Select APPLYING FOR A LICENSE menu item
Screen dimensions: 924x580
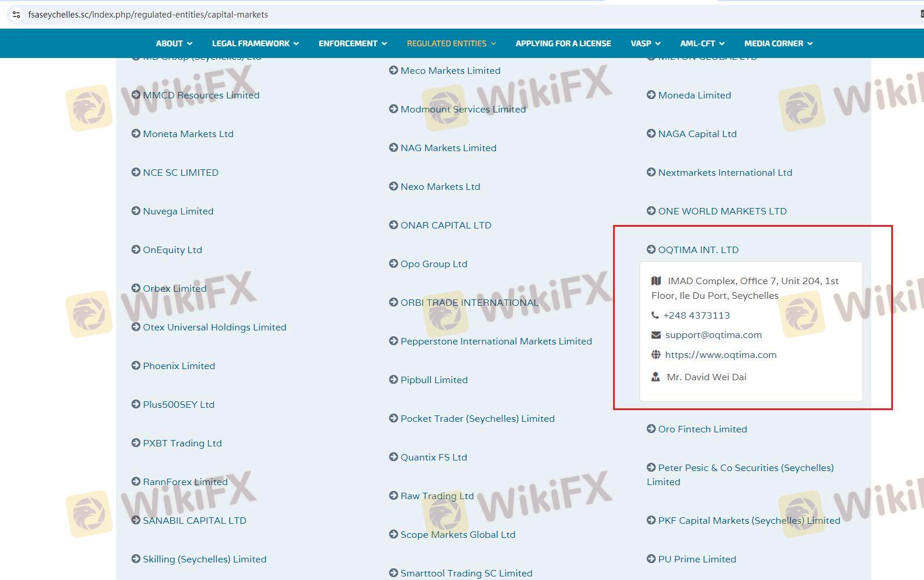point(563,43)
